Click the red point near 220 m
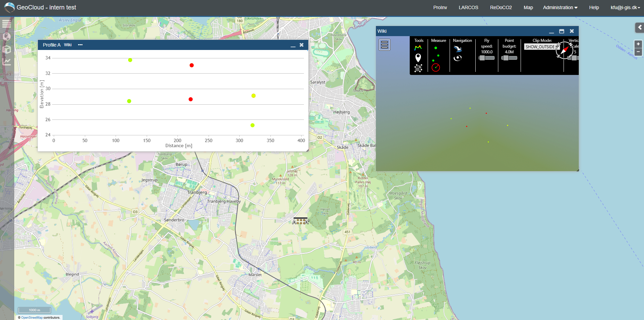 [x=191, y=99]
